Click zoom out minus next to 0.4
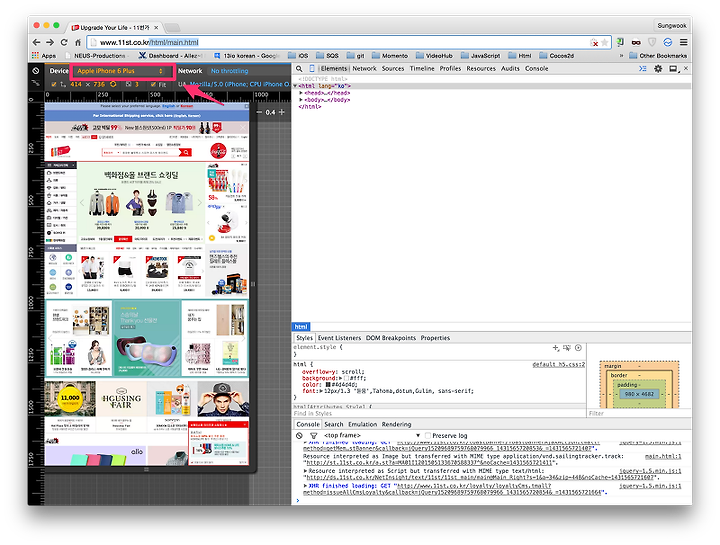Image resolution: width=720 pixels, height=545 pixels. click(x=260, y=112)
